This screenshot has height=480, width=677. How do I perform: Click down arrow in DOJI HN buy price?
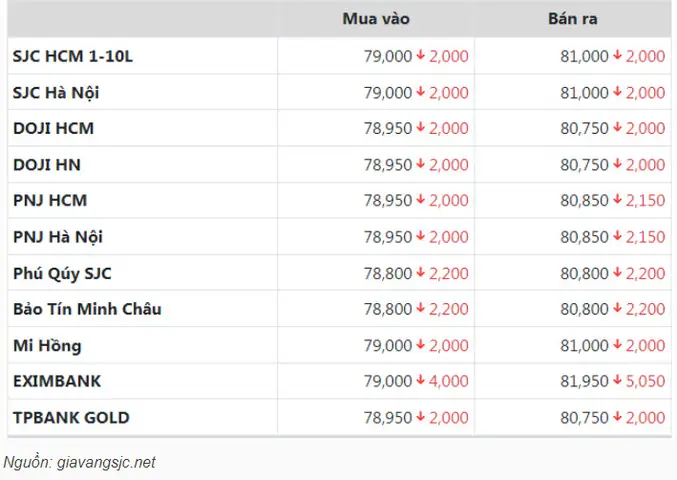tap(421, 164)
